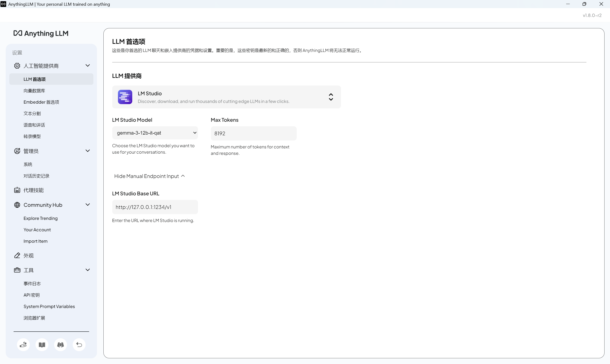The width and height of the screenshot is (610, 364).
Task: Open the 向量数据库 settings page
Action: pos(34,91)
